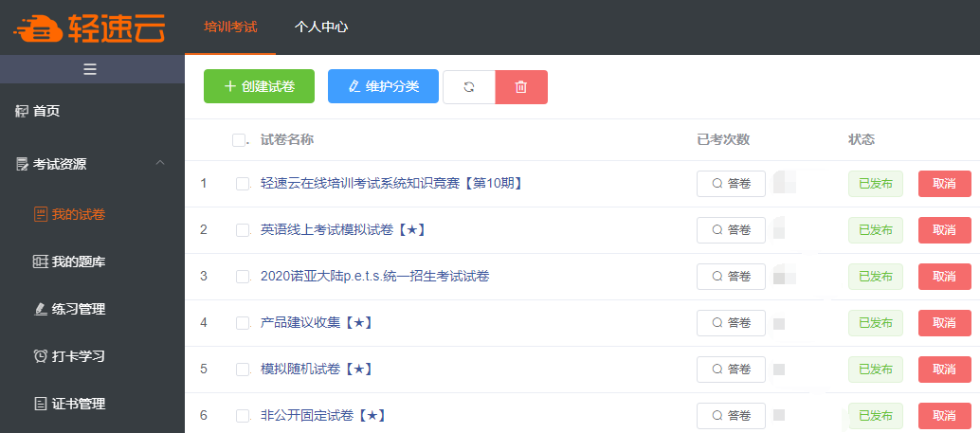Click the refresh icon button
The image size is (980, 433).
click(x=469, y=87)
